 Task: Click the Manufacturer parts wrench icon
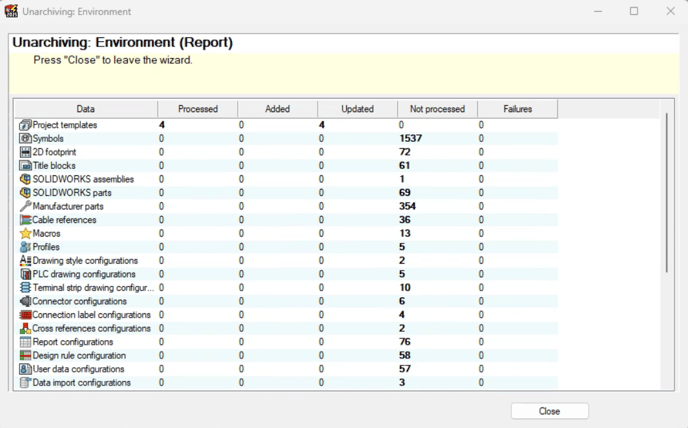coord(25,206)
